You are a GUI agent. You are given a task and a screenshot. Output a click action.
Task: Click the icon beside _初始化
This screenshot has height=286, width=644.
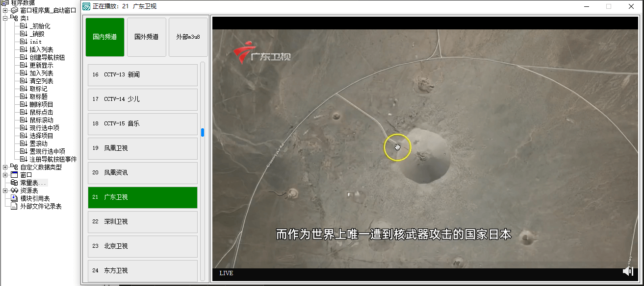point(24,26)
